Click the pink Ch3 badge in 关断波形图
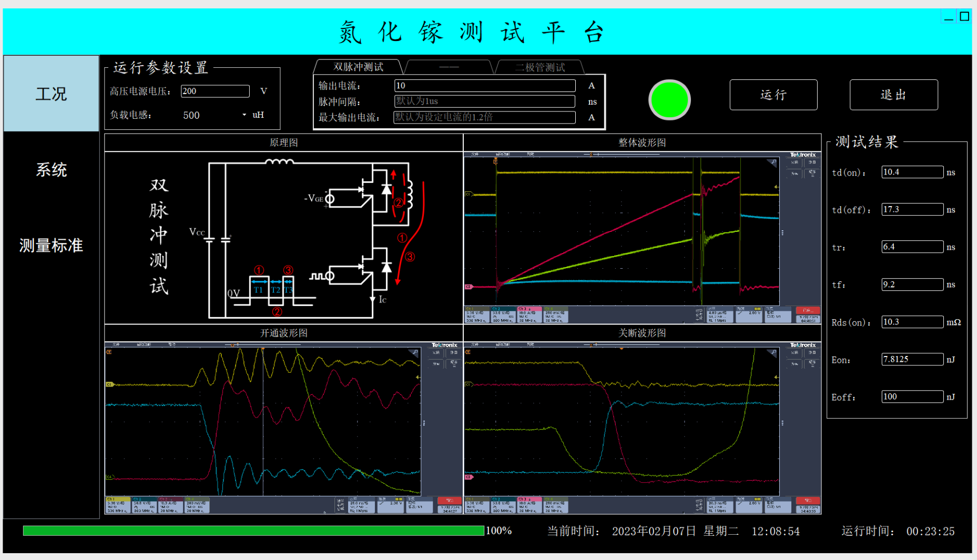Viewport: 977px width, 560px height. pyautogui.click(x=530, y=505)
